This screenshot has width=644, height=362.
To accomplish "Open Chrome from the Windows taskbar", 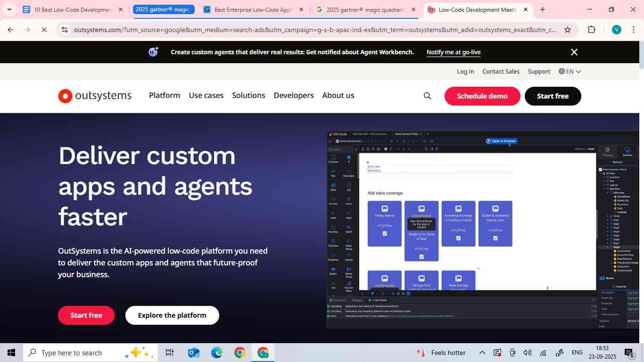I will [239, 352].
